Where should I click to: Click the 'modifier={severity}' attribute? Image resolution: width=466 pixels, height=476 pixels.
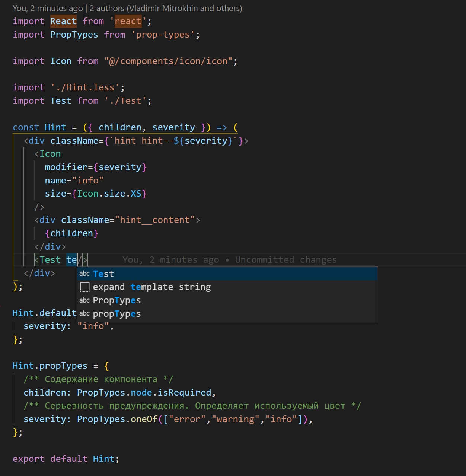click(x=96, y=167)
